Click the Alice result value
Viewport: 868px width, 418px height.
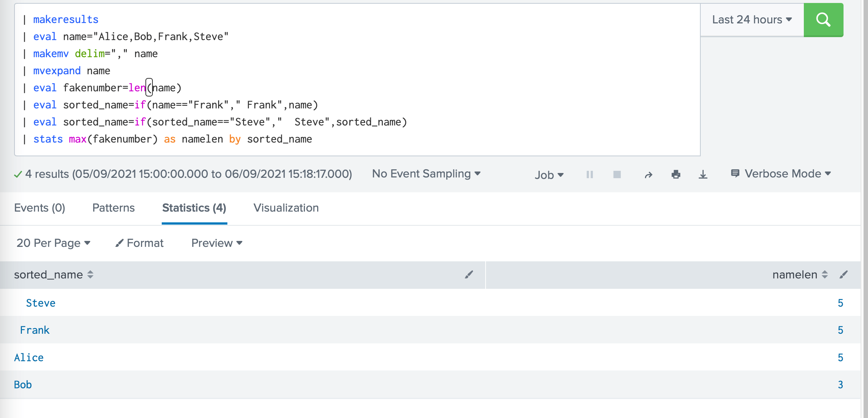(29, 357)
